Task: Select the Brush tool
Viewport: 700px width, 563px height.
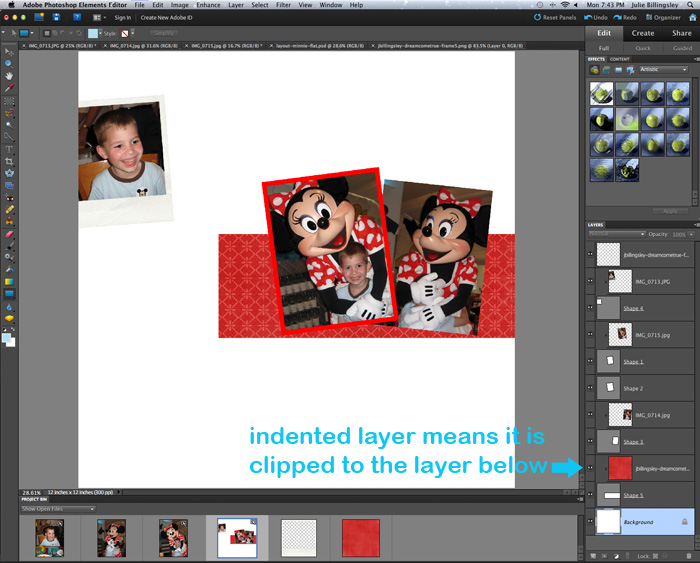Action: [x=9, y=246]
